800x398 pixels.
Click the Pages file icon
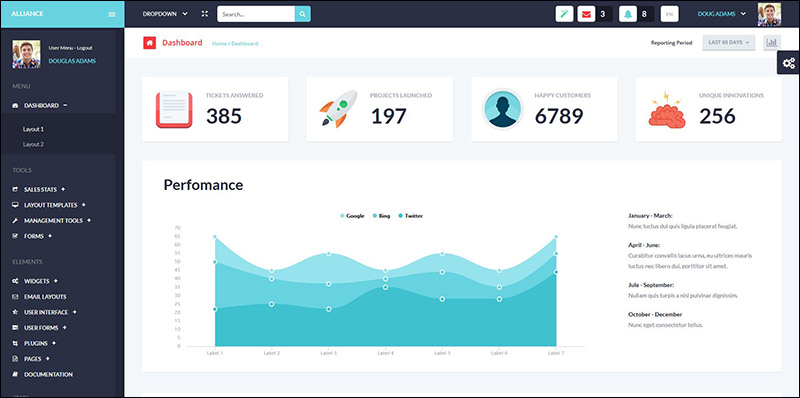pos(15,359)
